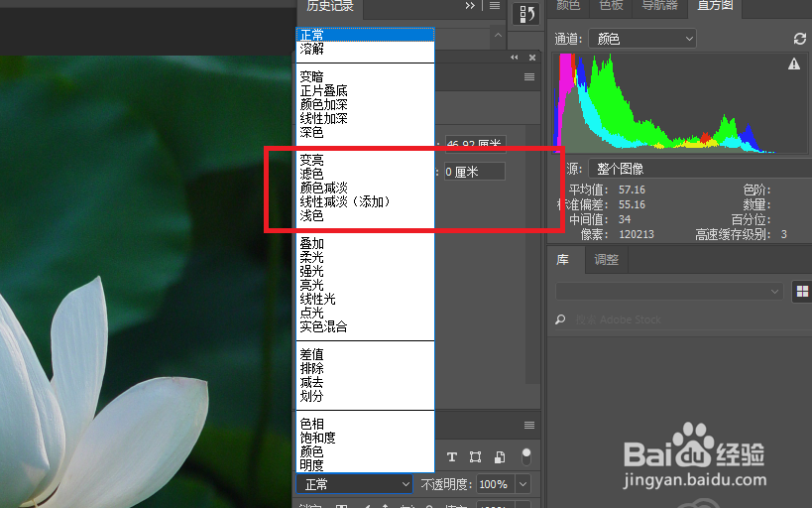Screen dimensions: 812x508
Task: Click the opacity 100% value field
Action: (495, 484)
